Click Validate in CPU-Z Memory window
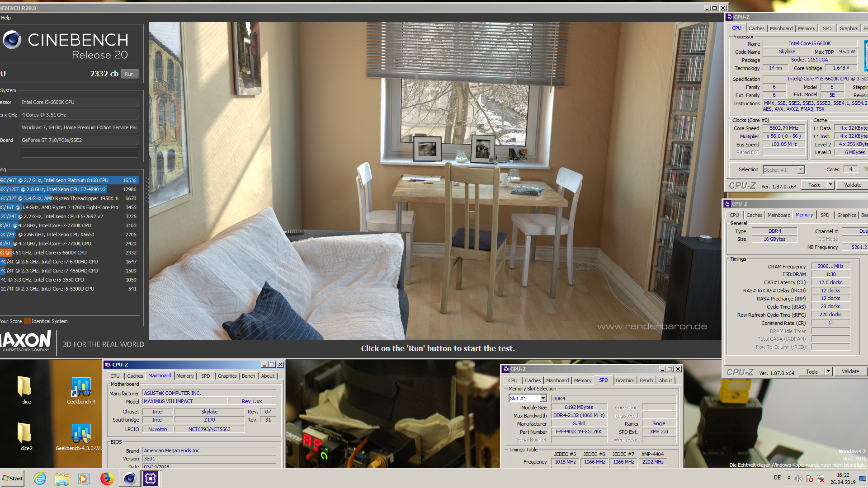 (850, 371)
